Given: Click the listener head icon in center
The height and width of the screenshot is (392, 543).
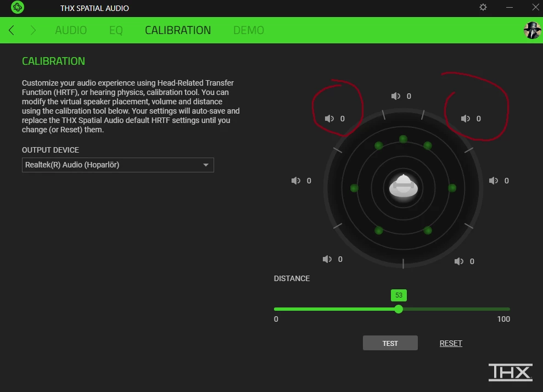Looking at the screenshot, I should 403,186.
